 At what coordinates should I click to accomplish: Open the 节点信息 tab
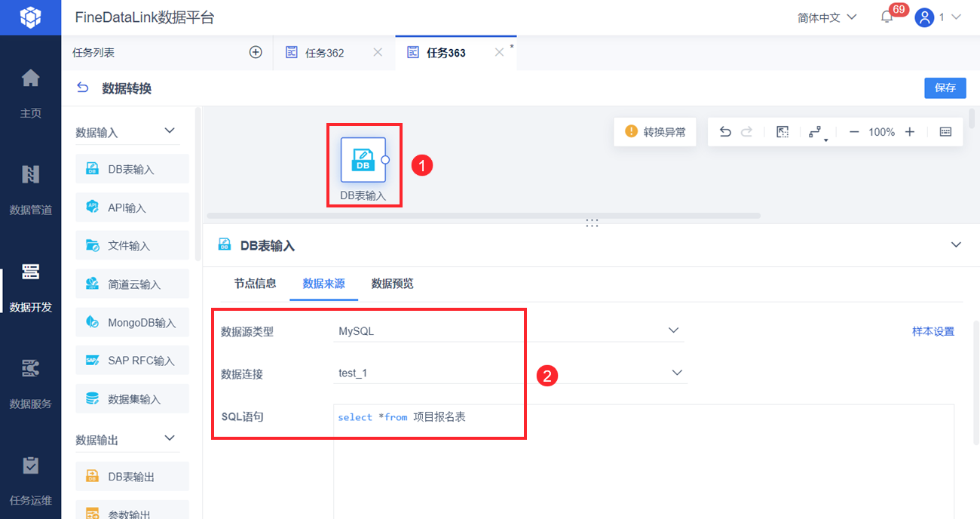(x=255, y=284)
